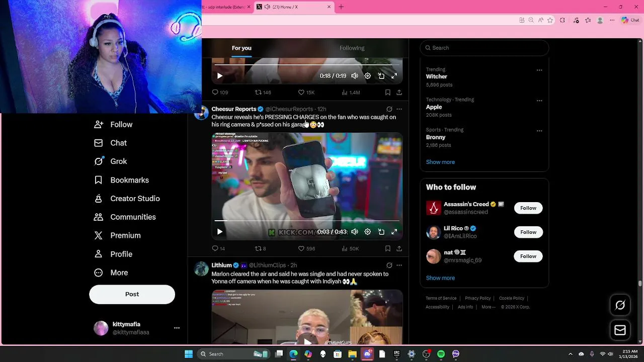Like the post with 15K likes

306,93
